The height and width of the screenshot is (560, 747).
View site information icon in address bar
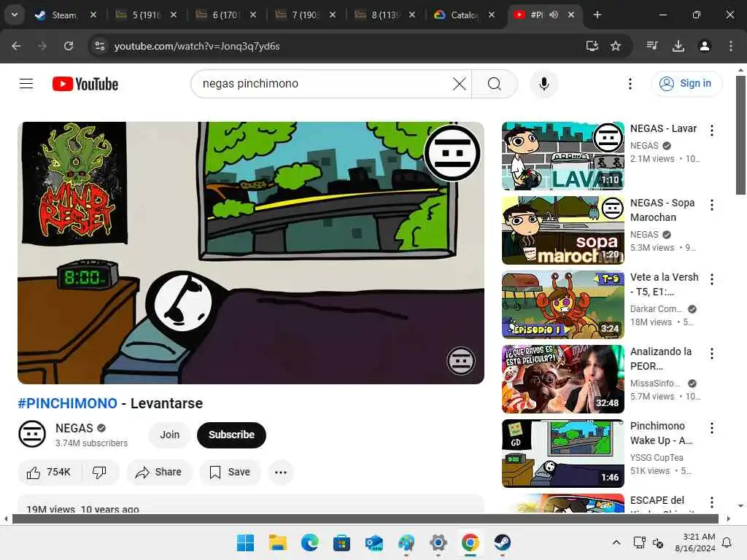[x=99, y=46]
